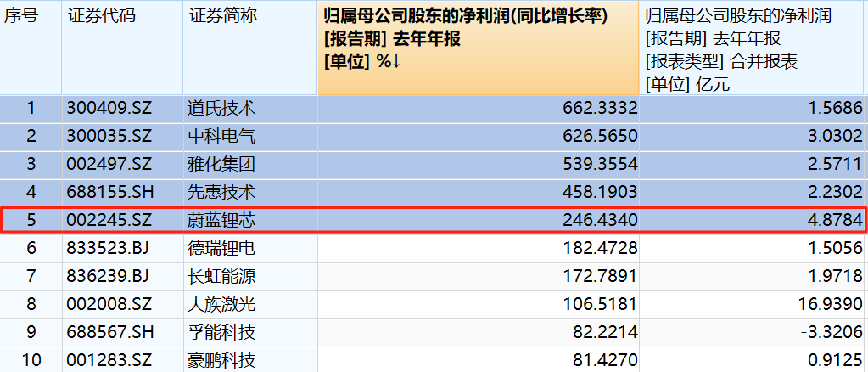Select net profit cell 1.9718

pos(753,277)
